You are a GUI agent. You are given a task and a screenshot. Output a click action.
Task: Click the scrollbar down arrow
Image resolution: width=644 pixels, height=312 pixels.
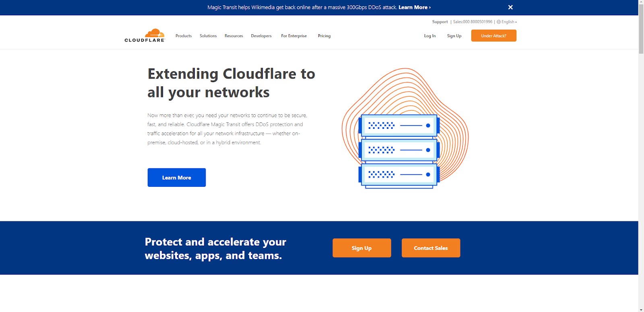point(641,309)
